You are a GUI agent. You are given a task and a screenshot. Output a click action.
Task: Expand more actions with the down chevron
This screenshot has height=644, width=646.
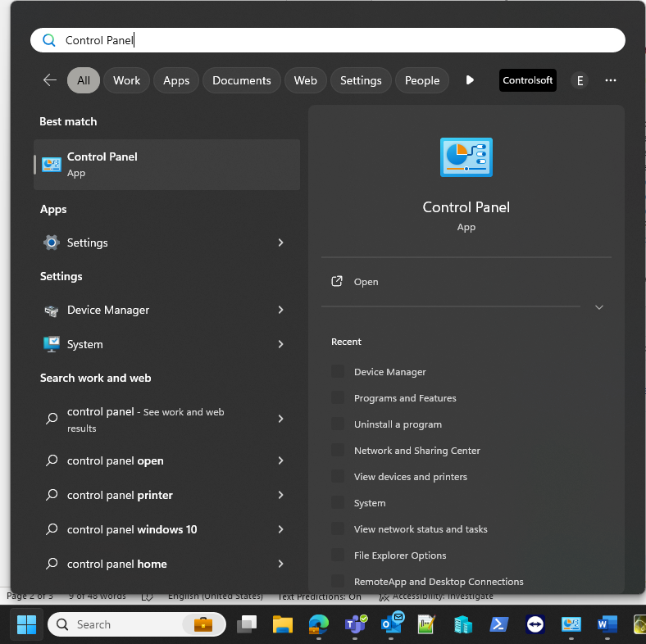pyautogui.click(x=599, y=307)
